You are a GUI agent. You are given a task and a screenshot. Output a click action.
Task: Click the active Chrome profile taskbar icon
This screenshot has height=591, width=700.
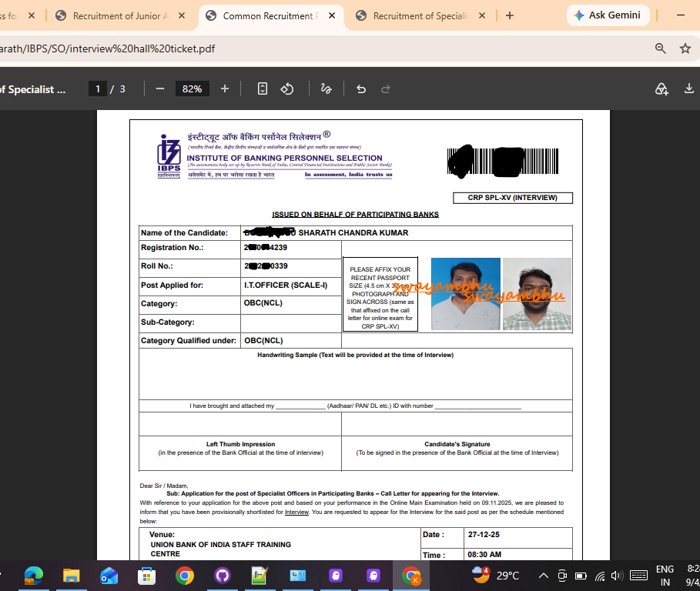[411, 576]
